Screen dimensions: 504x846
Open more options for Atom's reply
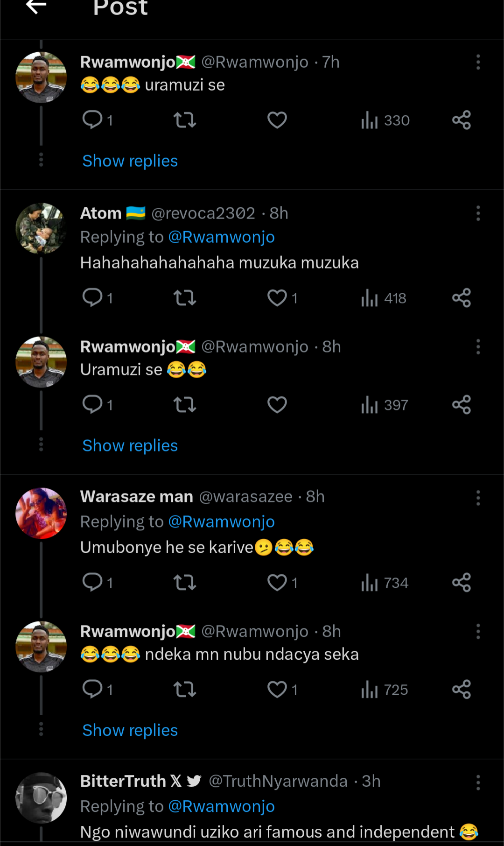pyautogui.click(x=478, y=213)
